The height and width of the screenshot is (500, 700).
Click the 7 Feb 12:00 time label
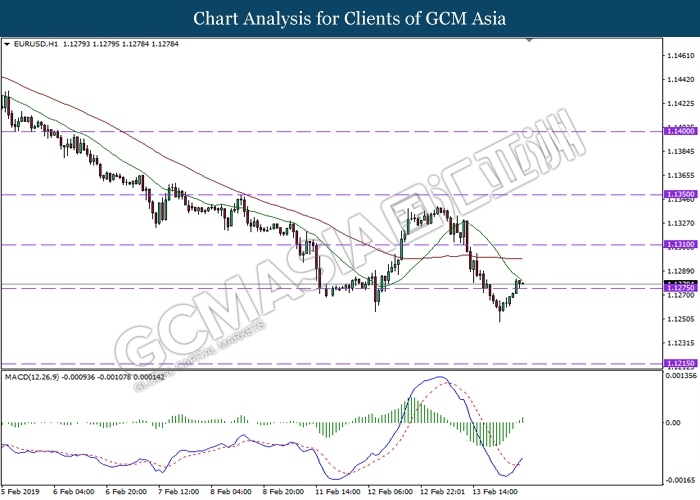click(179, 492)
